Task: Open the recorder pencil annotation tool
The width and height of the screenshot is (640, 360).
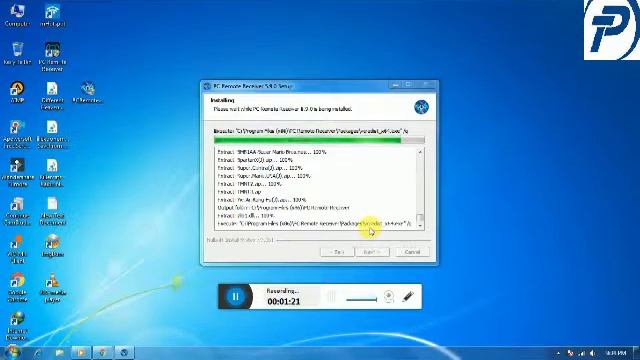Action: pyautogui.click(x=408, y=296)
